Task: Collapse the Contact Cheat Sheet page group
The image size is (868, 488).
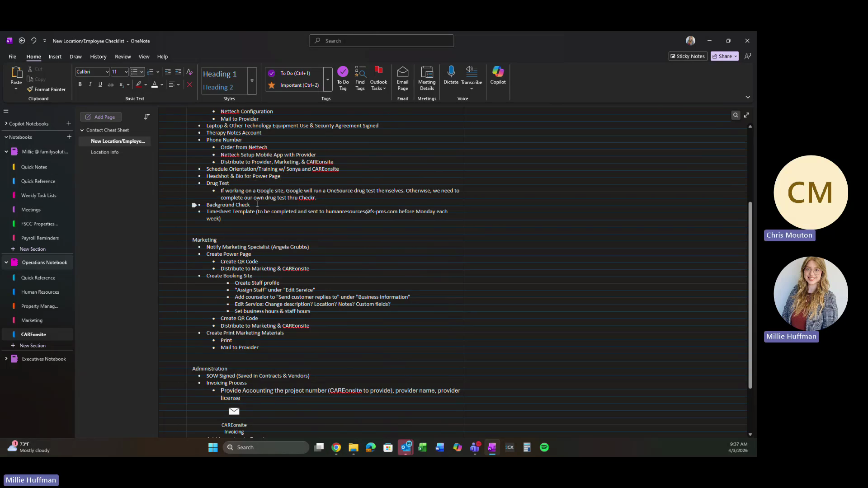Action: [x=82, y=130]
